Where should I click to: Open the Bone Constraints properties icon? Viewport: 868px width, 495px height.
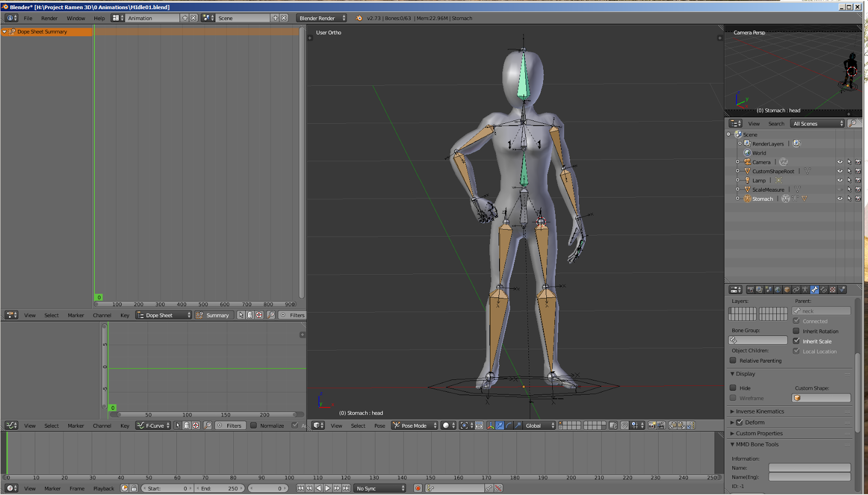(x=824, y=290)
